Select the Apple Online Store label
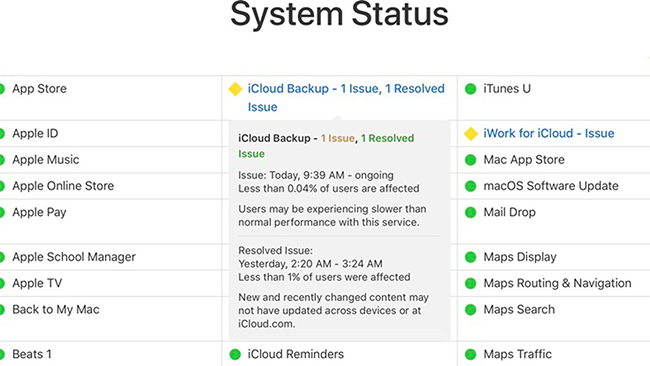 pyautogui.click(x=63, y=186)
